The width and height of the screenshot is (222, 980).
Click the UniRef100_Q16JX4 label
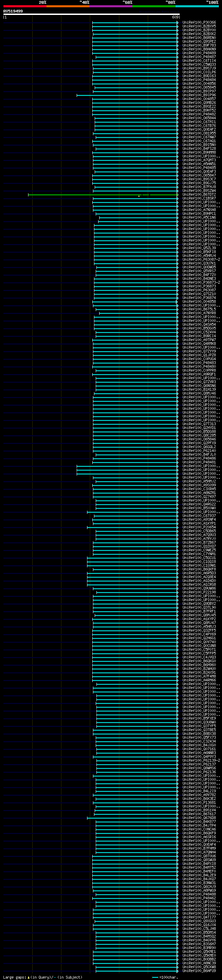pyautogui.click(x=199, y=925)
